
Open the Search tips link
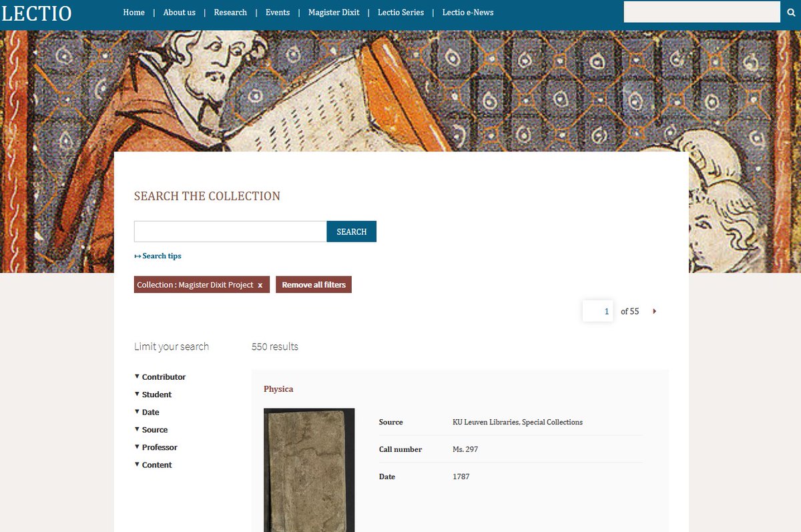pyautogui.click(x=158, y=256)
